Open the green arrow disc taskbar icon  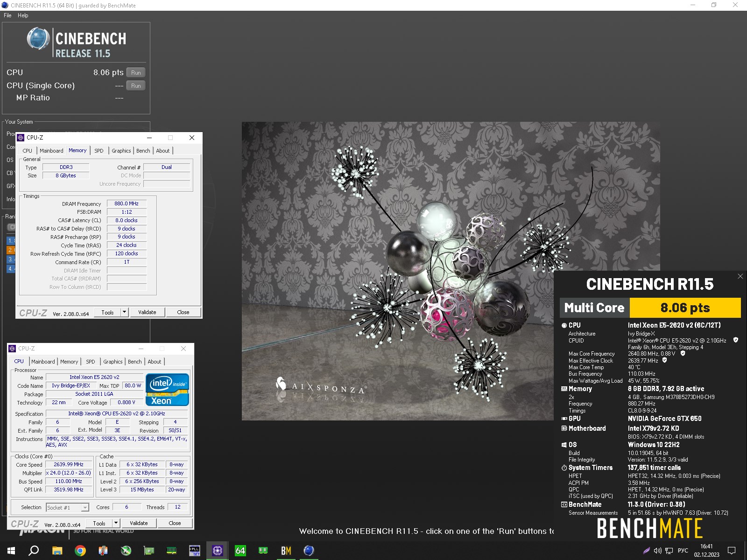tap(126, 551)
